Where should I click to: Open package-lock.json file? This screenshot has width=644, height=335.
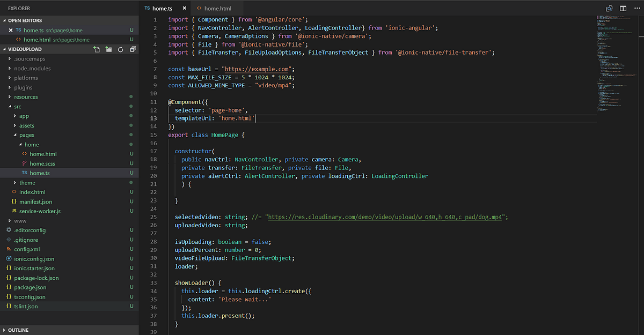[69, 278]
